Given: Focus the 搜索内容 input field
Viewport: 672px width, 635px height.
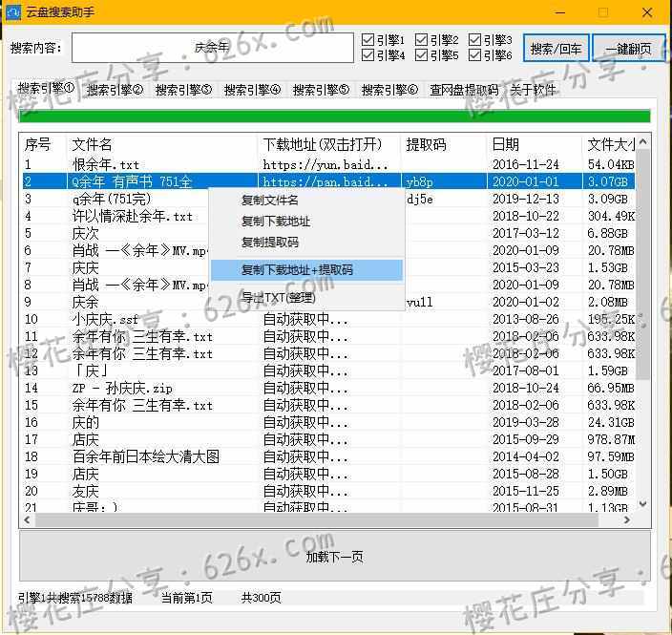Looking at the screenshot, I should (213, 48).
